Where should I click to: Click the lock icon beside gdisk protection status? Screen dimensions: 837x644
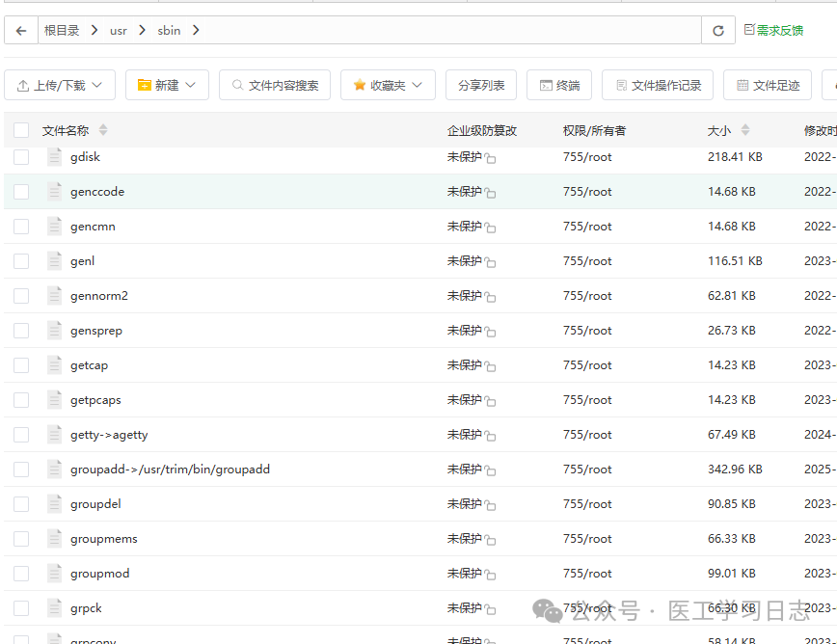[491, 158]
